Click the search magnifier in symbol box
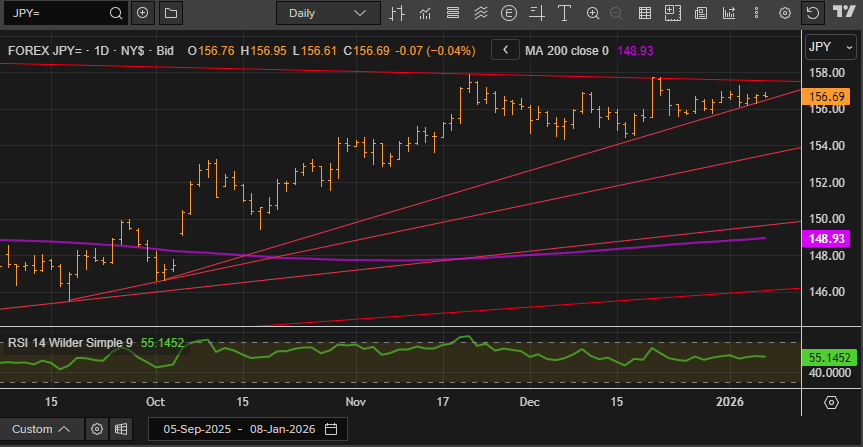 click(116, 13)
